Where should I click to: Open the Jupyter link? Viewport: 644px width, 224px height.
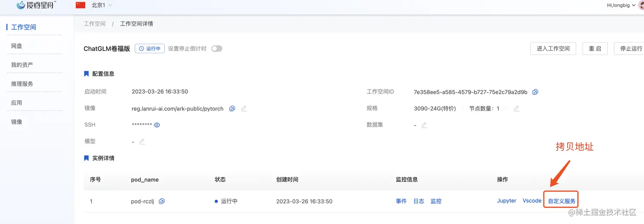(x=506, y=201)
